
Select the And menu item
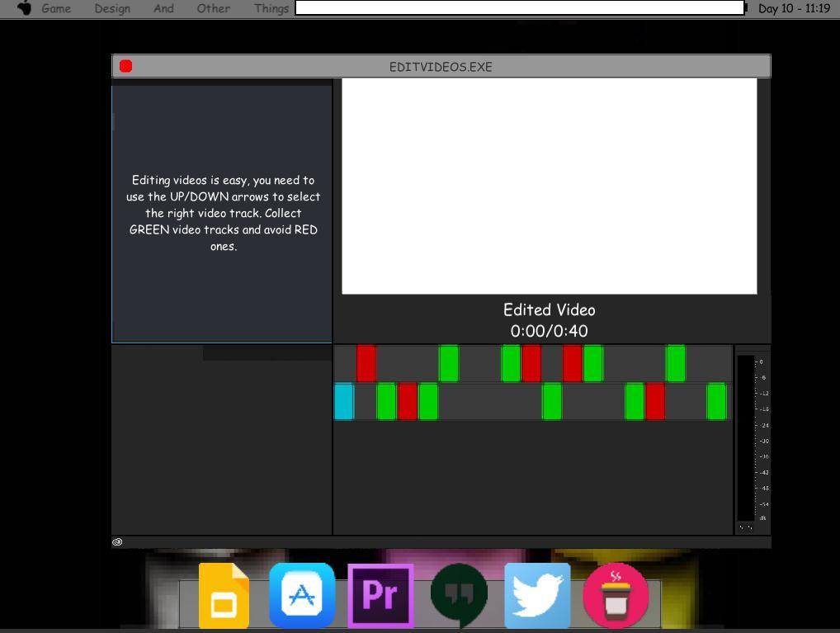(163, 8)
